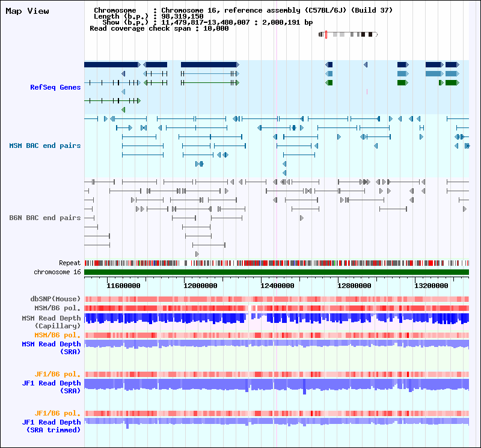481x448 pixels.
Task: Open the MSM BAC end pairs link
Action: (44, 146)
